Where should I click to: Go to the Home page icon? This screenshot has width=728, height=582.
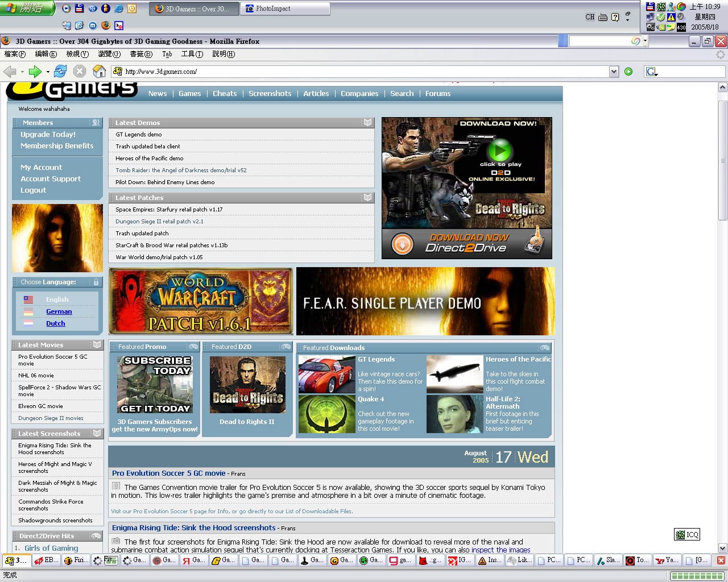tap(100, 71)
